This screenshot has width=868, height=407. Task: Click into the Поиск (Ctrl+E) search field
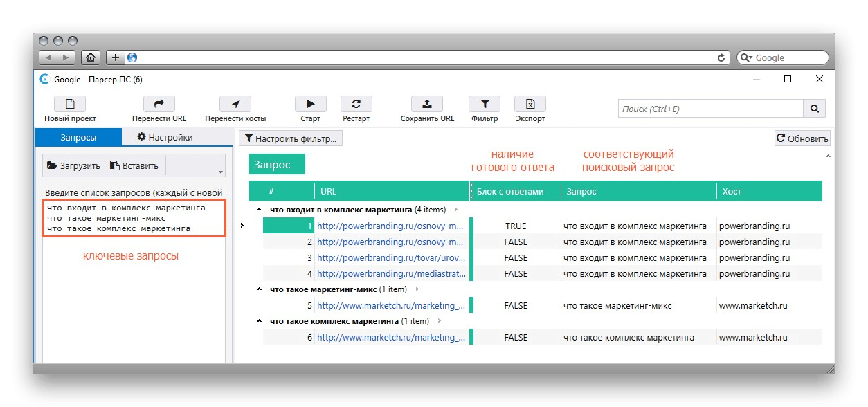[x=710, y=109]
